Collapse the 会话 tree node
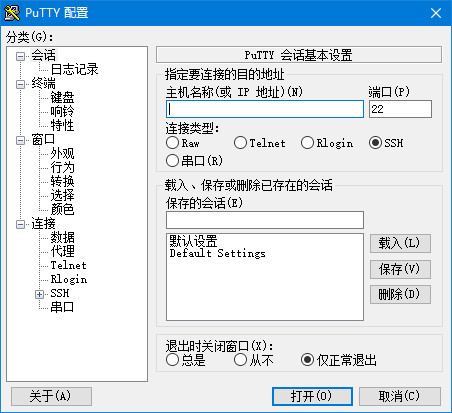 coord(20,56)
